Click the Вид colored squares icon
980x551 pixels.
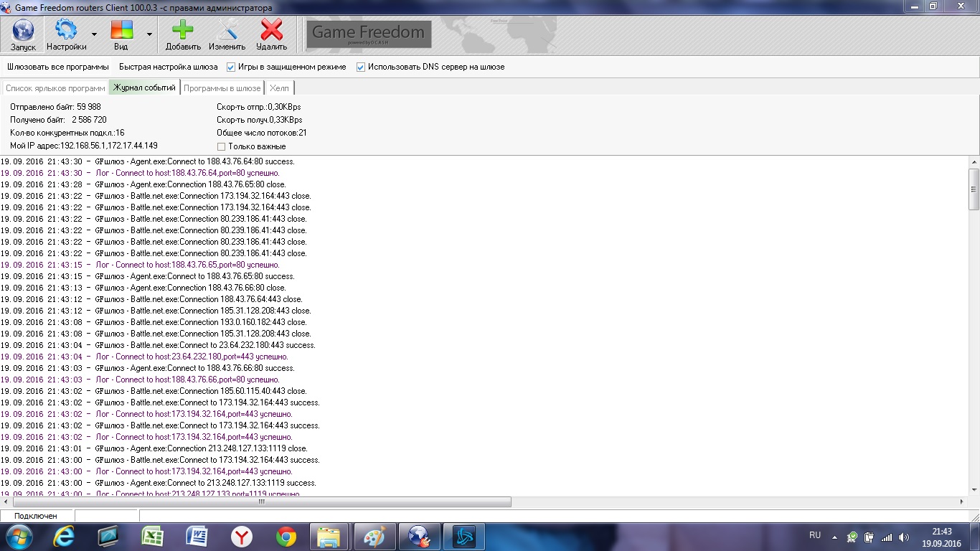click(121, 31)
